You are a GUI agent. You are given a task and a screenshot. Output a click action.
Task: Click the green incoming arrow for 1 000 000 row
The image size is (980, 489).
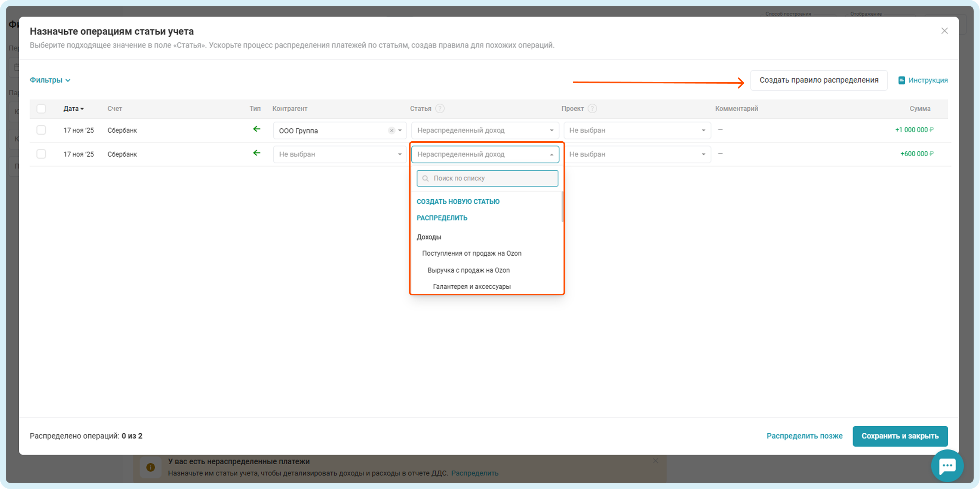257,129
